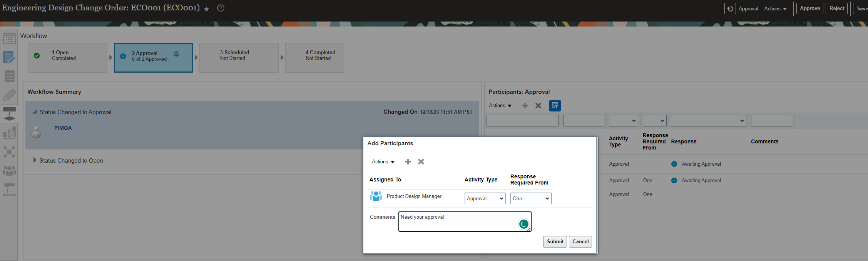Select the 1 Open workflow step

pos(68,58)
